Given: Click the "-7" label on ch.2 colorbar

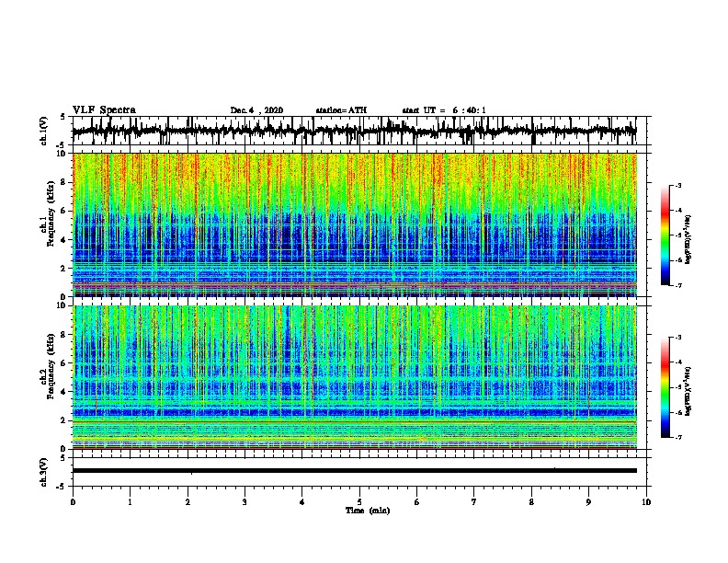Looking at the screenshot, I should pos(678,437).
